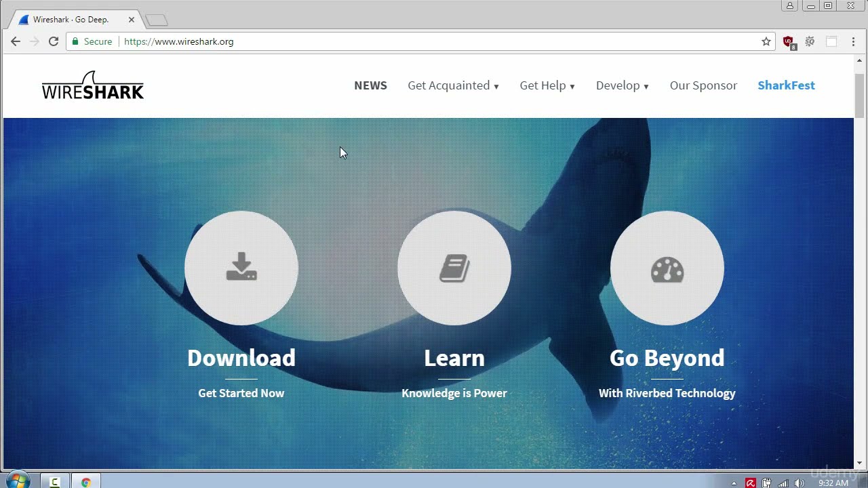
Task: Select the Wireshark · Go Deep tab
Action: [x=75, y=20]
